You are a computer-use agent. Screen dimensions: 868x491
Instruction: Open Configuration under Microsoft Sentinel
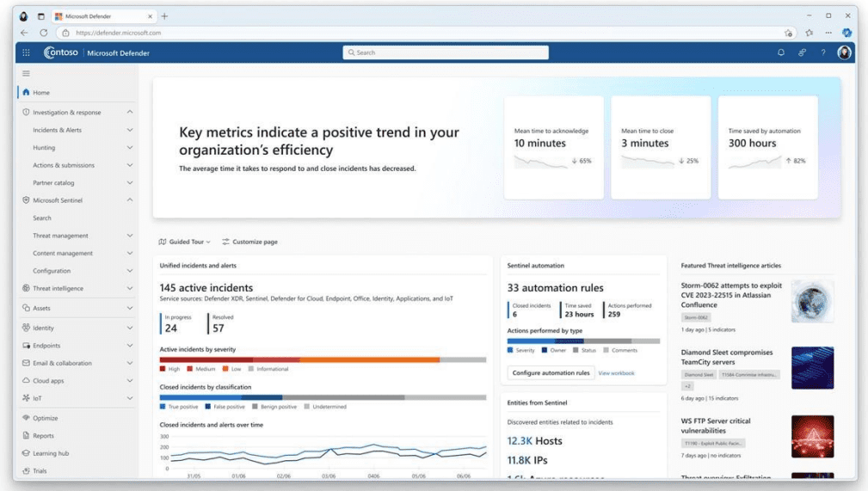click(52, 271)
